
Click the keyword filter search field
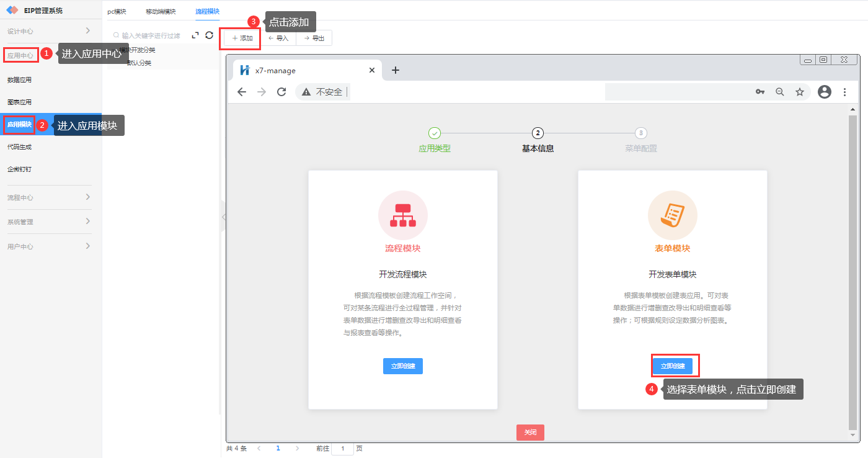tap(151, 36)
